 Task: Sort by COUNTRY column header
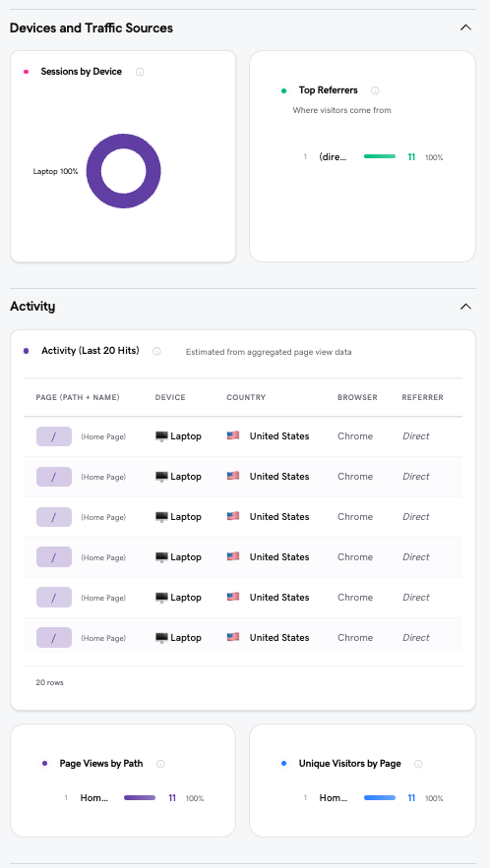(x=246, y=397)
